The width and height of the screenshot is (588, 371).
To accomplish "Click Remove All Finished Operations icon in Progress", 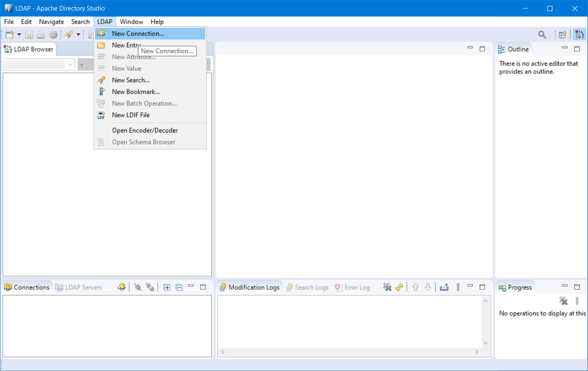I will click(563, 301).
